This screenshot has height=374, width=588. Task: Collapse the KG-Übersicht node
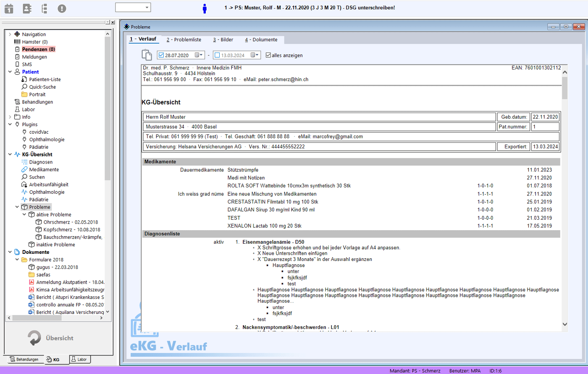coord(10,155)
